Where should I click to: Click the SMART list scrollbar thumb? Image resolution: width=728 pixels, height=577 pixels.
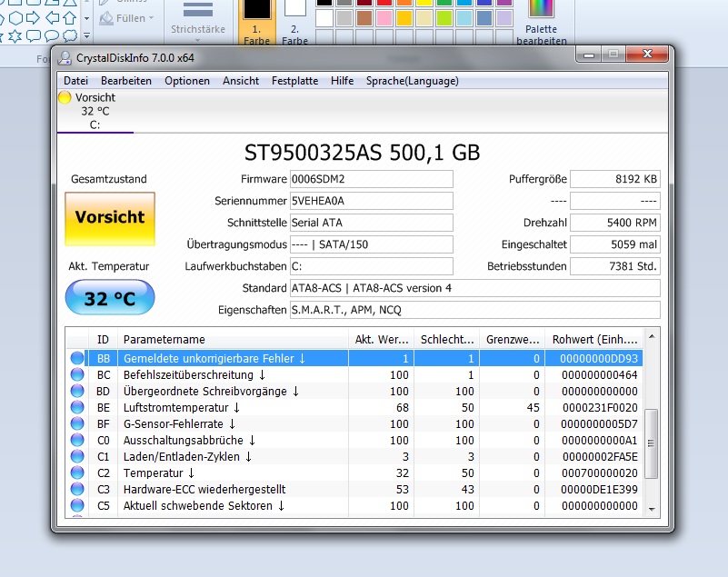652,443
